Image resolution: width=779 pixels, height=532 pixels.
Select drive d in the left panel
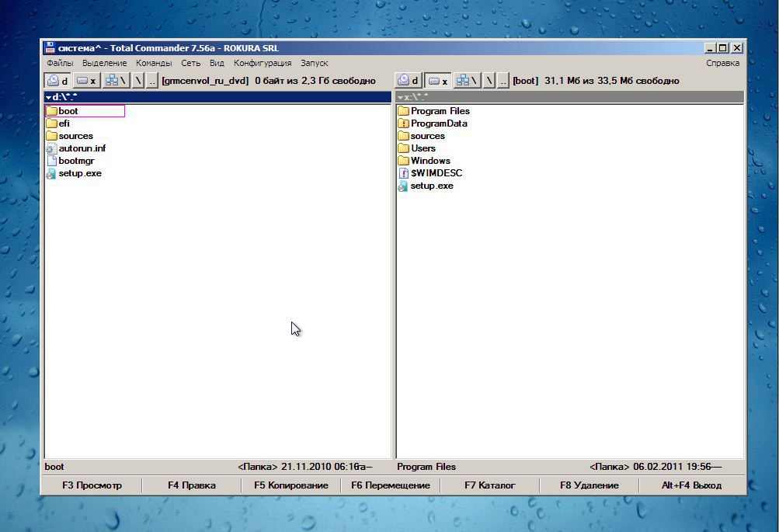coord(57,81)
